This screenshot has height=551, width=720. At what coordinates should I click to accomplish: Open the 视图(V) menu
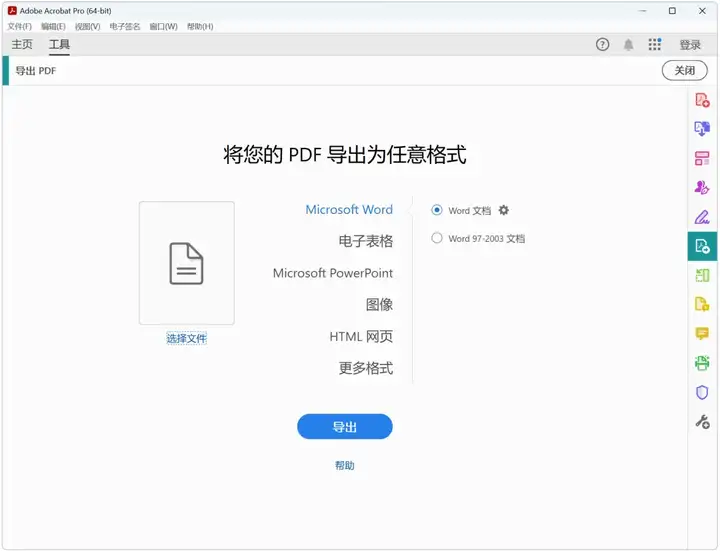click(87, 27)
